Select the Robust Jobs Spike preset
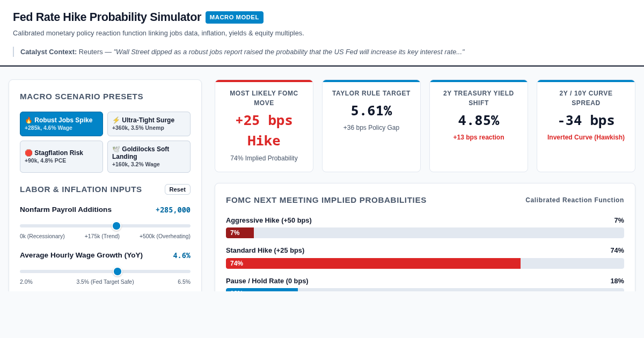The height and width of the screenshot is (338, 644). (x=61, y=124)
